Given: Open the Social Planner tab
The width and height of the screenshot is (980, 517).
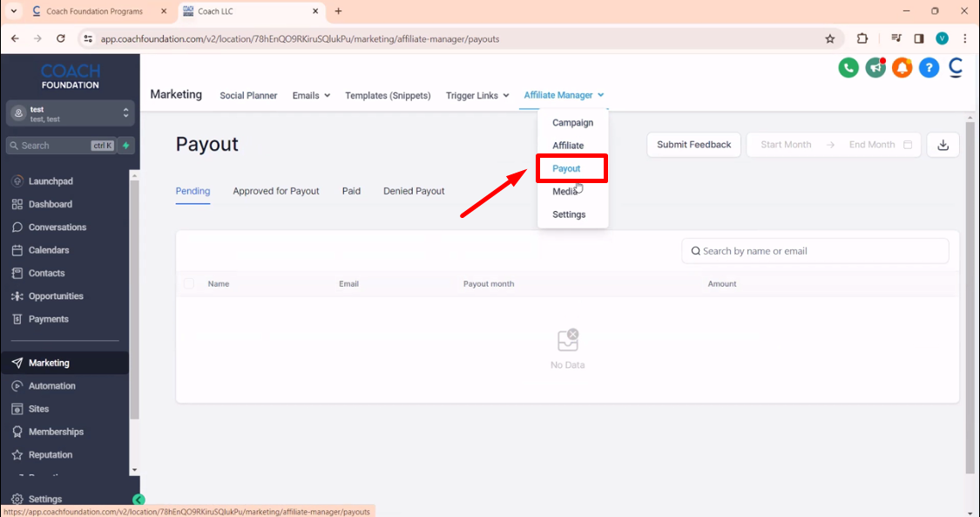Looking at the screenshot, I should [249, 96].
